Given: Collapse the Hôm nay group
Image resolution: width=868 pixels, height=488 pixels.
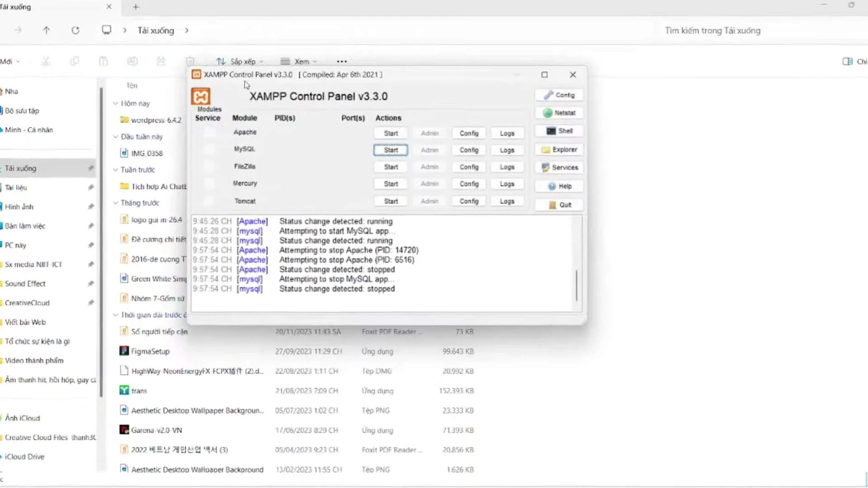Looking at the screenshot, I should (116, 103).
